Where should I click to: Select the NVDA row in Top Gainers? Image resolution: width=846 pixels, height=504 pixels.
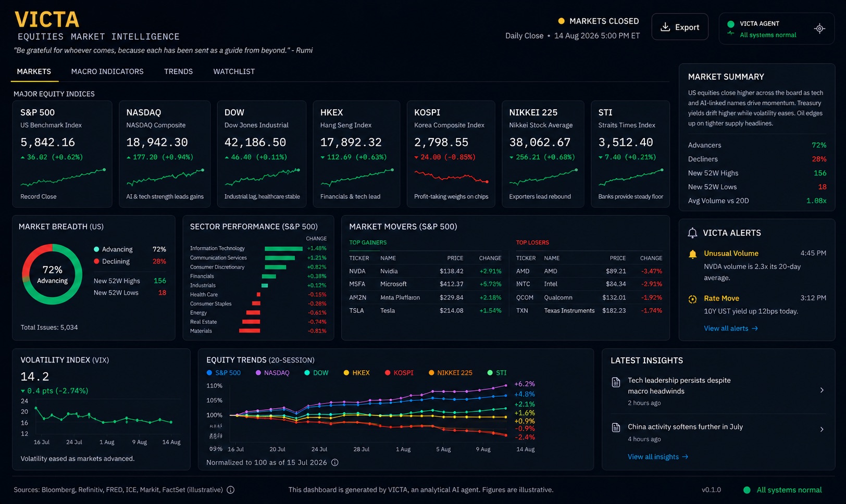425,271
